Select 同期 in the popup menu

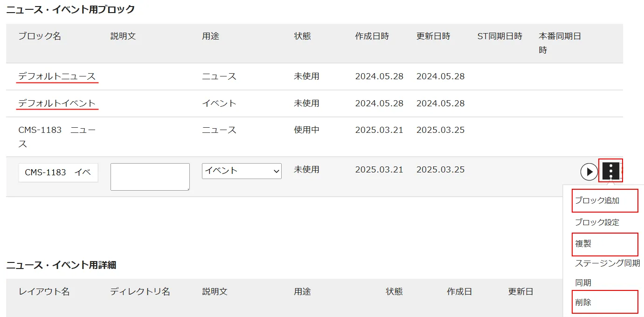point(583,283)
